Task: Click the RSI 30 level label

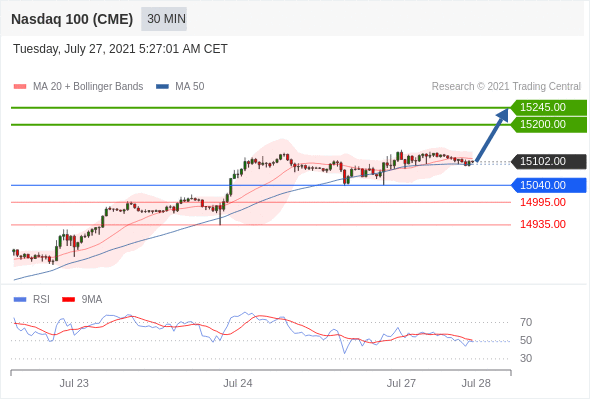Action: tap(526, 358)
